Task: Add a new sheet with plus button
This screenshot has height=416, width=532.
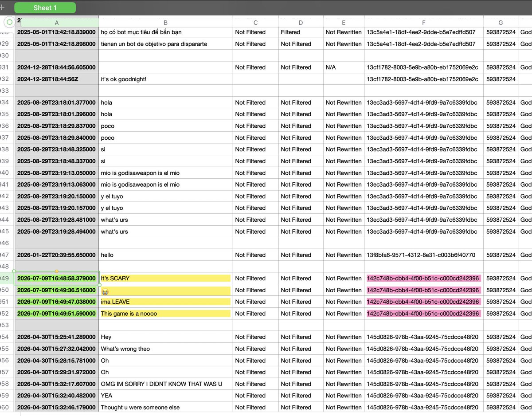Action: tap(2, 8)
